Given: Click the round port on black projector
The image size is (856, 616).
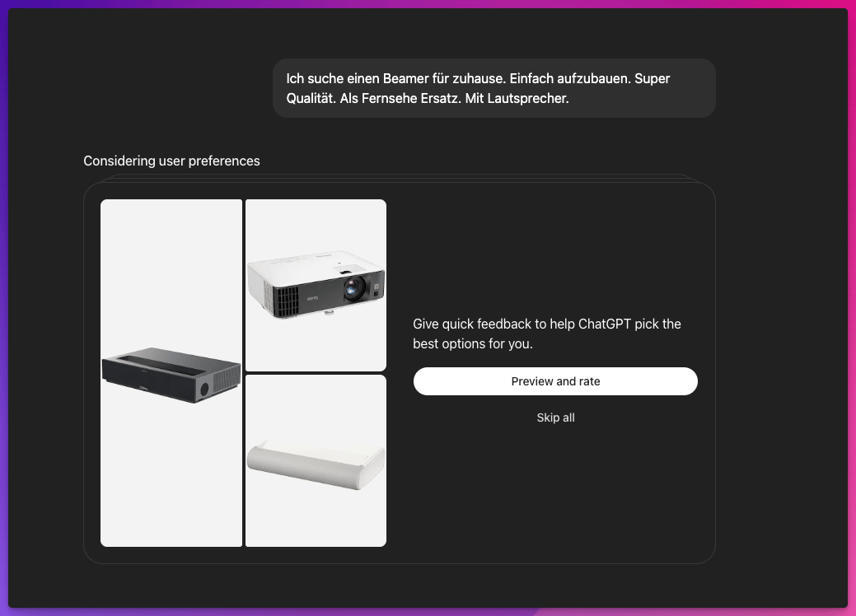Looking at the screenshot, I should coord(204,389).
